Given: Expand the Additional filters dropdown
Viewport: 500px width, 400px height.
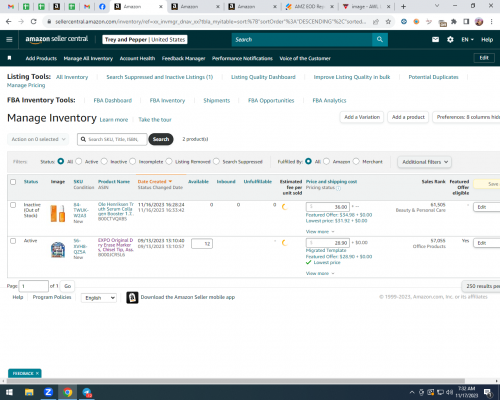Looking at the screenshot, I should coord(424,162).
